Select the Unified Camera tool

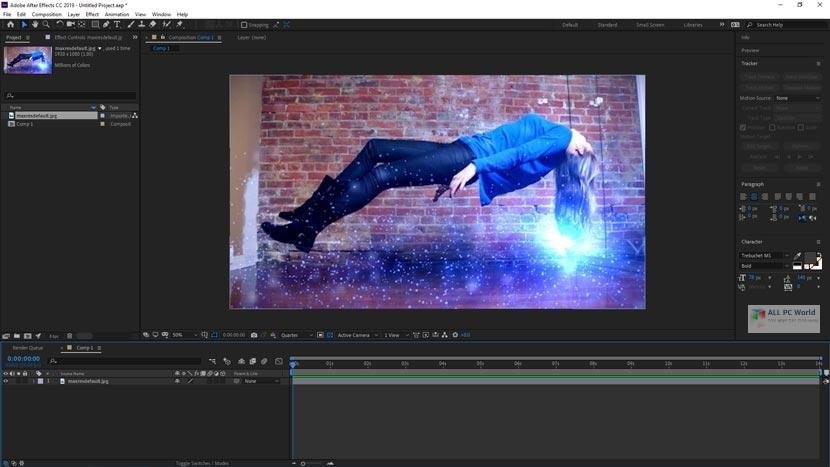coord(70,24)
